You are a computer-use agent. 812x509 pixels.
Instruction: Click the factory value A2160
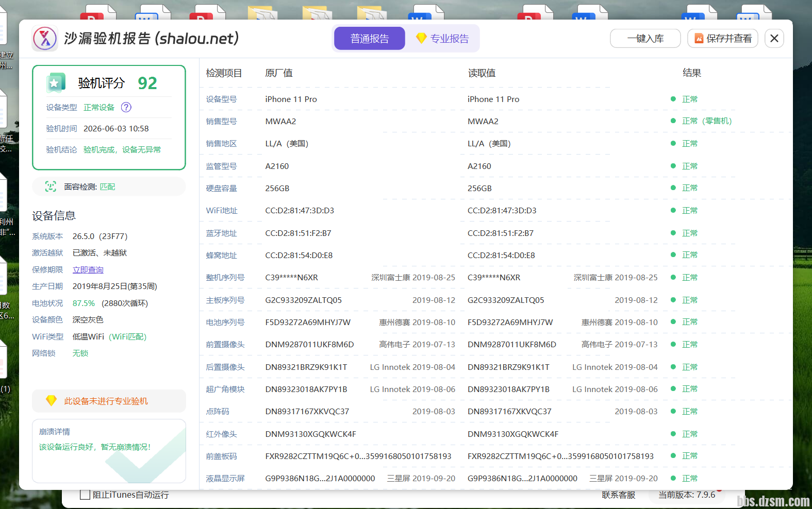point(277,166)
